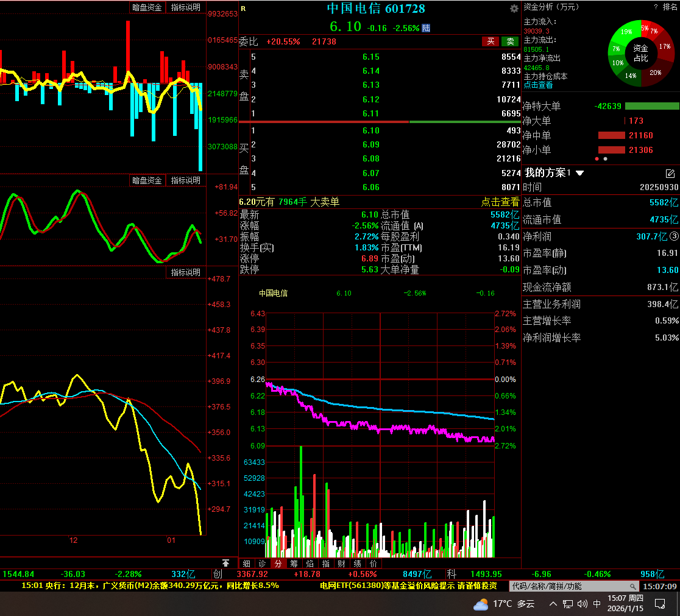
Task: Switch to the 财 tab
Action: [341, 564]
